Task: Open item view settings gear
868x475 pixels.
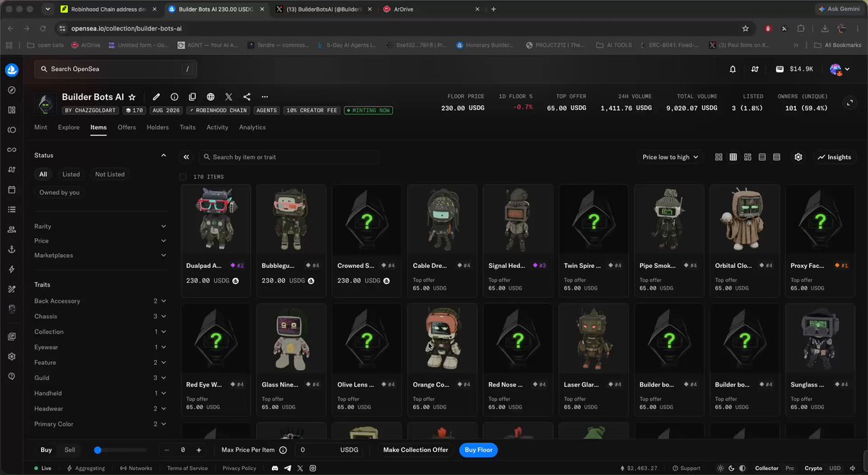Action: (x=799, y=157)
